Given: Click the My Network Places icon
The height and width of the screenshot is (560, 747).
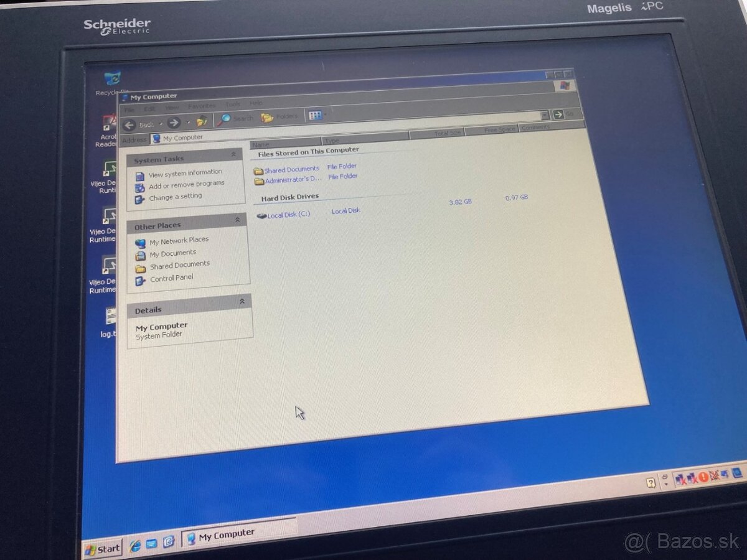Looking at the screenshot, I should click(141, 243).
